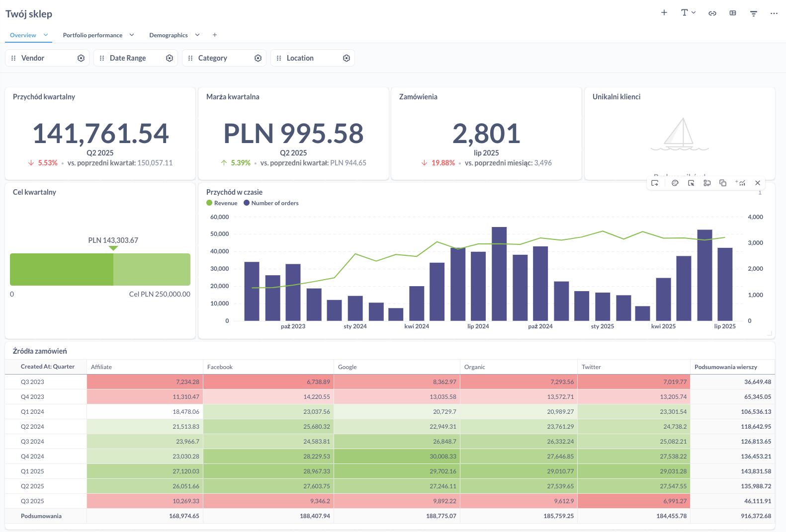Click the Zamówienia card title
This screenshot has height=532, width=786.
418,97
